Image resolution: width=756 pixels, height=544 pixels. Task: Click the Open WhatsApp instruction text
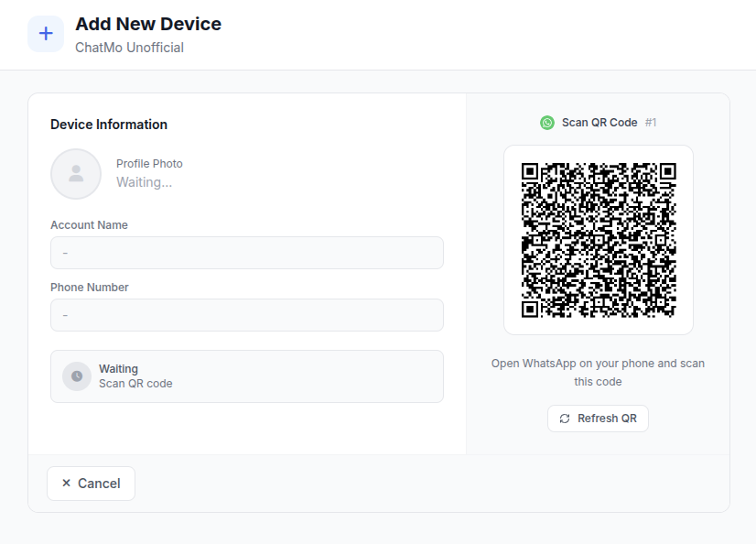tap(598, 373)
